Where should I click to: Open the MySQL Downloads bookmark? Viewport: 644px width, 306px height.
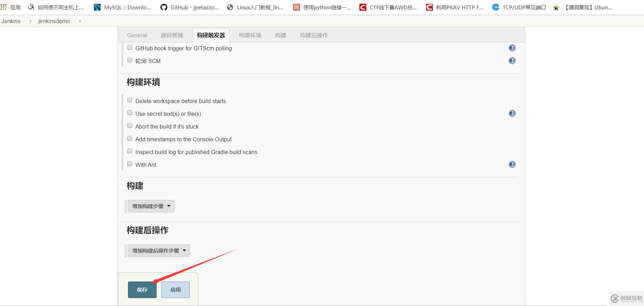pos(122,7)
